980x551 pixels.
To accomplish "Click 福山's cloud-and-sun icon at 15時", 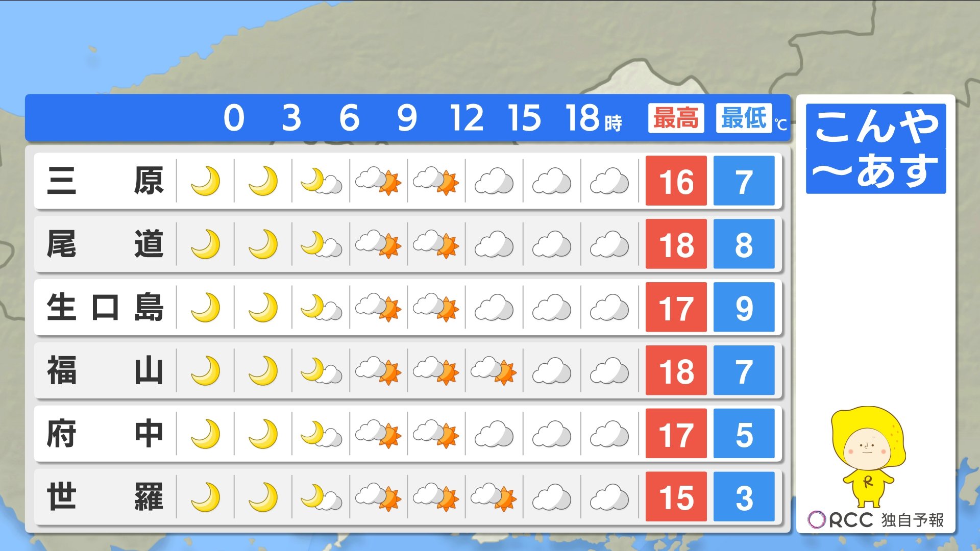I will (494, 371).
